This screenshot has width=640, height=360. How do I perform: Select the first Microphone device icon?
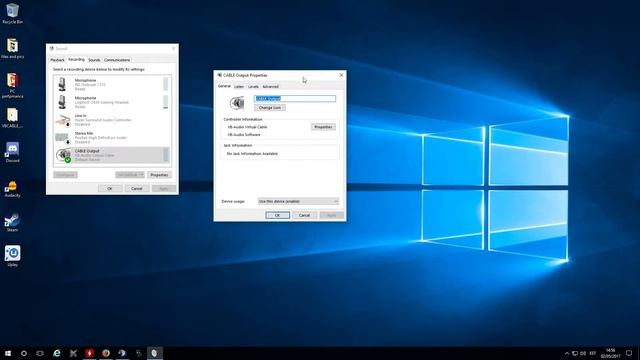[62, 84]
